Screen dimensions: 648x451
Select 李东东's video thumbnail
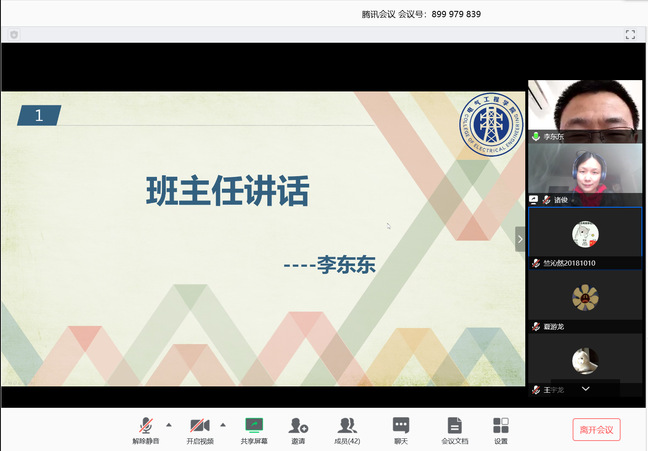point(585,108)
